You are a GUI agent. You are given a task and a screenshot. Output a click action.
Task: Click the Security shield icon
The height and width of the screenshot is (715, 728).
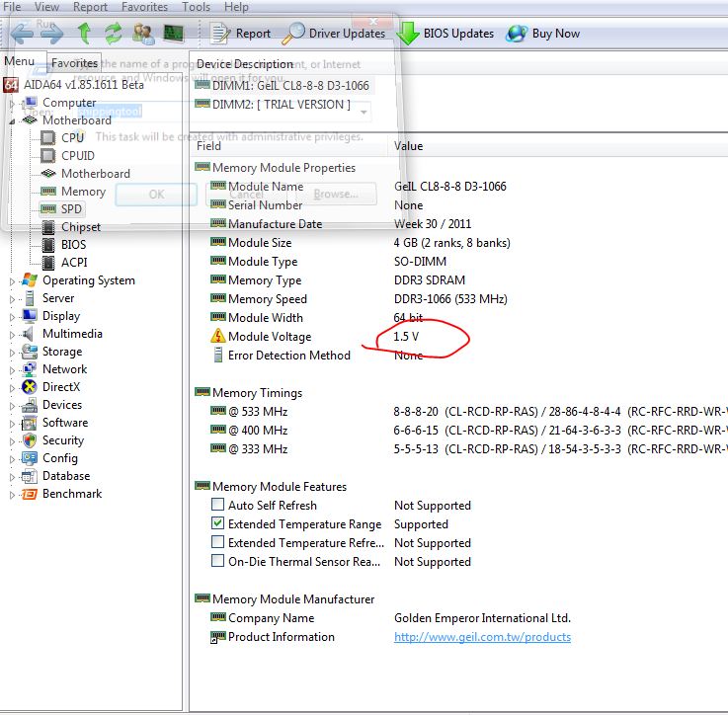[30, 440]
